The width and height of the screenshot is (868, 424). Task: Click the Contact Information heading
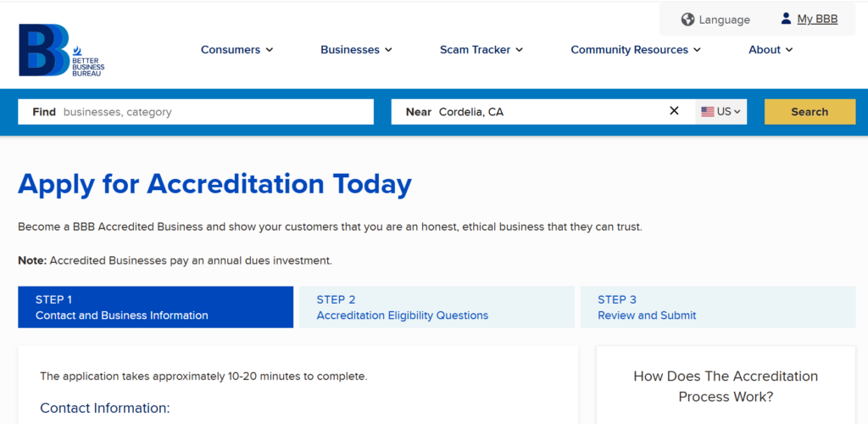(x=104, y=408)
